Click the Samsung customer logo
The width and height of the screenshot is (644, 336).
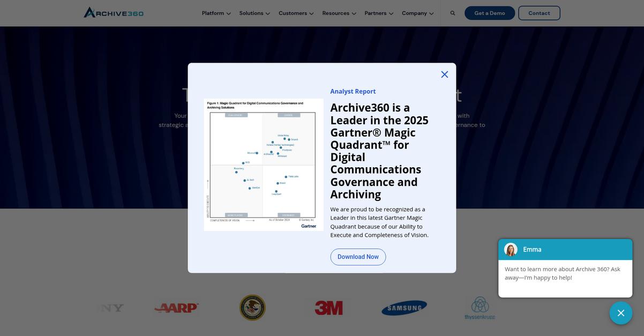pos(405,308)
